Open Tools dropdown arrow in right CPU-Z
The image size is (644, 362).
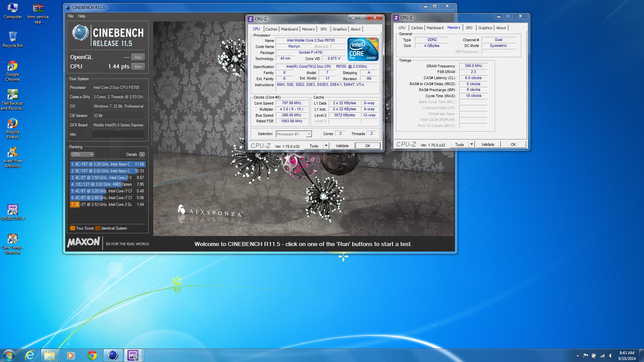(x=472, y=144)
